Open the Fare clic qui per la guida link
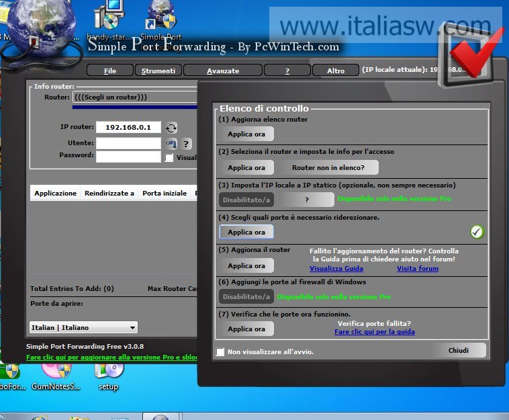Image resolution: width=509 pixels, height=420 pixels. point(374,332)
